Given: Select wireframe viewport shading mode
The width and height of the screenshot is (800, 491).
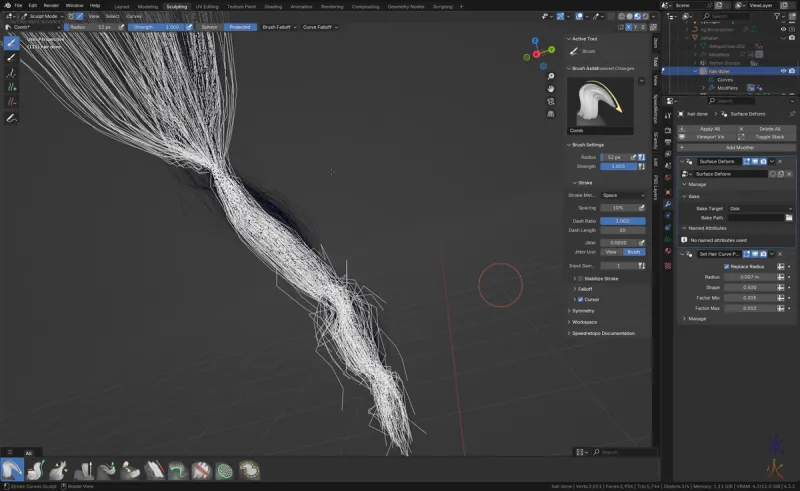Looking at the screenshot, I should (621, 16).
